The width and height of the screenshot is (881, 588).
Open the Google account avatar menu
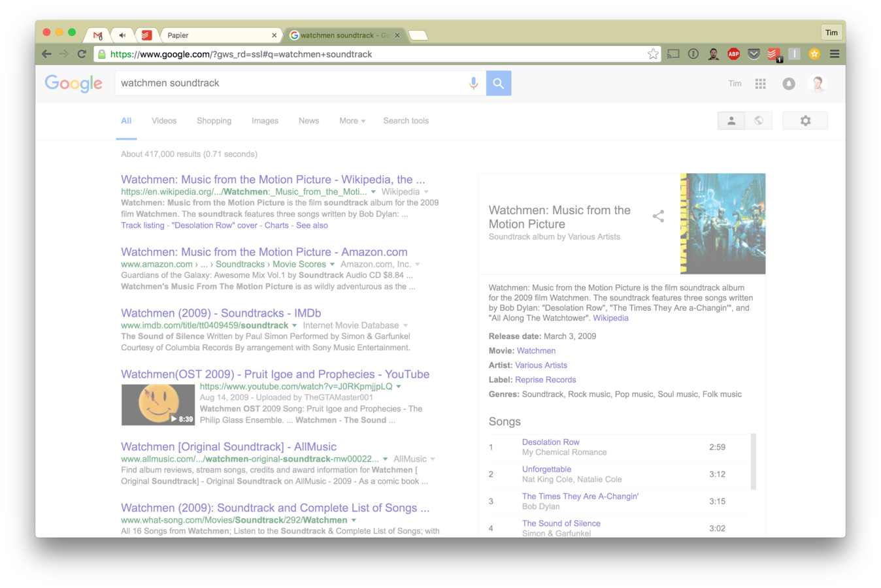(817, 84)
